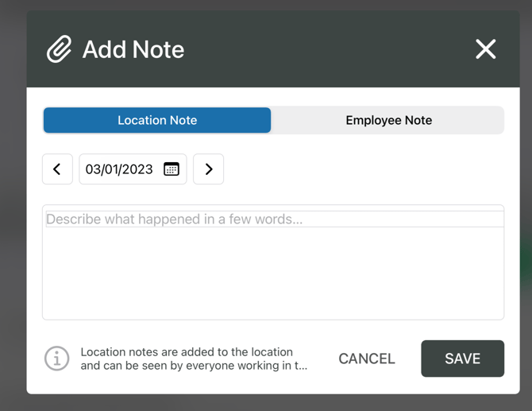Focus the 'Describe what happened' text line
Screen dimensions: 532x411
coord(272,219)
